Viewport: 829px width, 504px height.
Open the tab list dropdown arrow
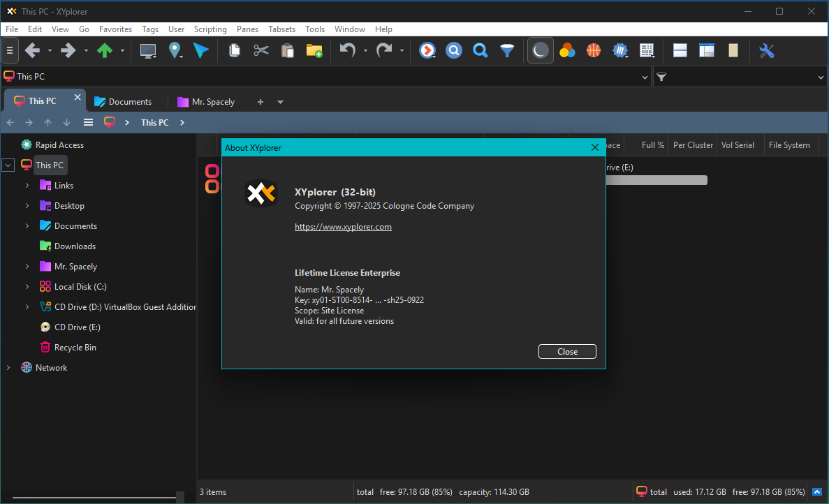(280, 102)
